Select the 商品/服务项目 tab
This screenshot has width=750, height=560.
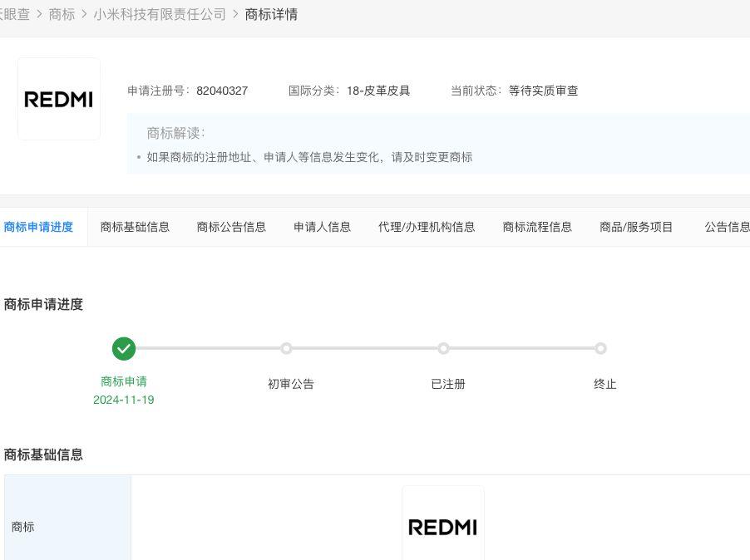pyautogui.click(x=636, y=227)
